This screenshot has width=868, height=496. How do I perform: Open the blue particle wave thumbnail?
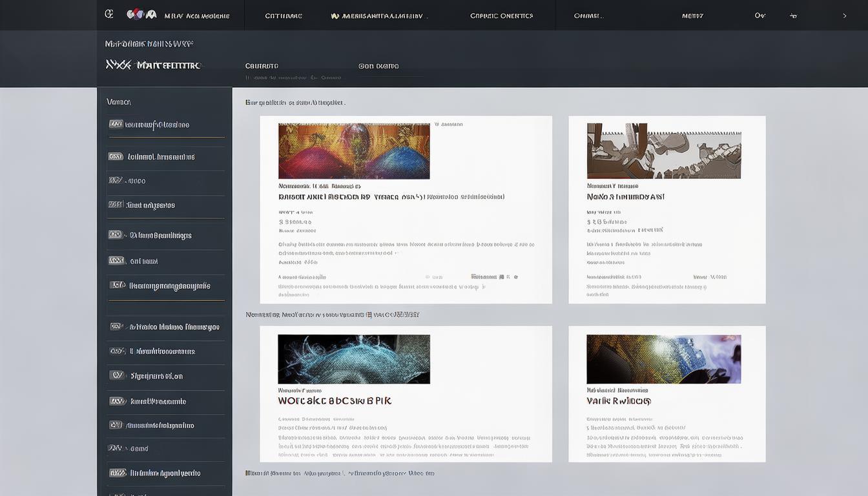click(353, 359)
